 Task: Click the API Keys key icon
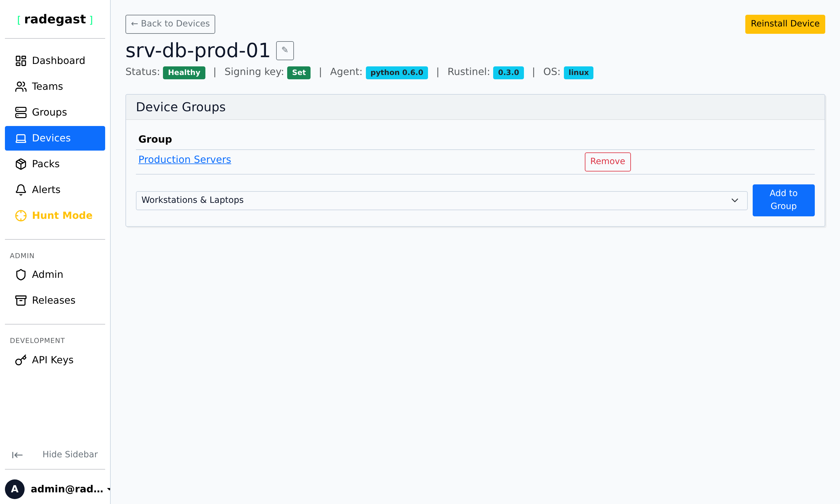coord(21,360)
